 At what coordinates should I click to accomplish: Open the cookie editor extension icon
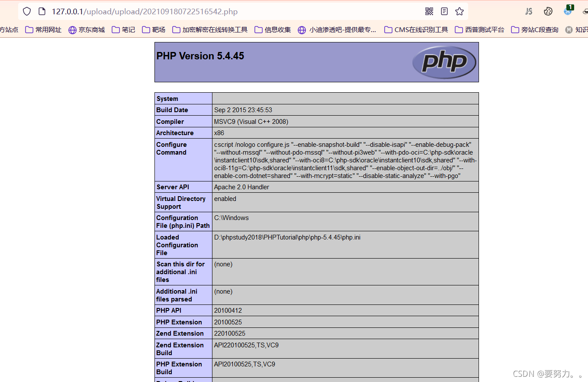pyautogui.click(x=548, y=12)
